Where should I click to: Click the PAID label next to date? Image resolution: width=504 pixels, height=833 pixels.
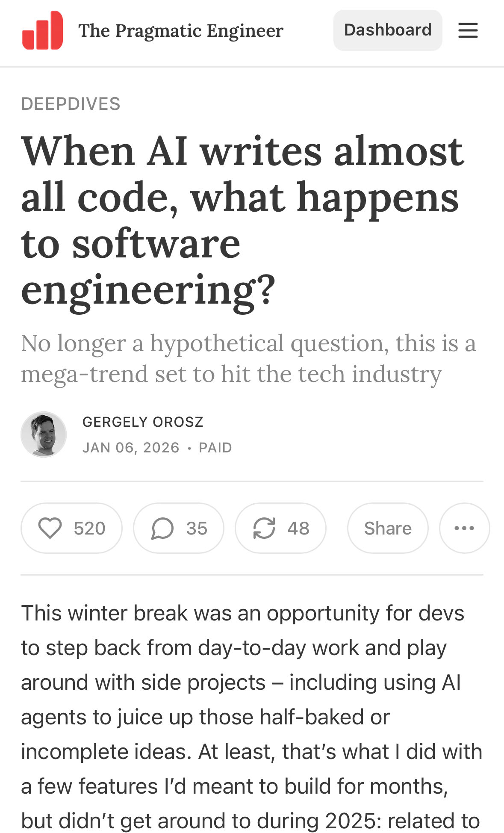(x=215, y=448)
